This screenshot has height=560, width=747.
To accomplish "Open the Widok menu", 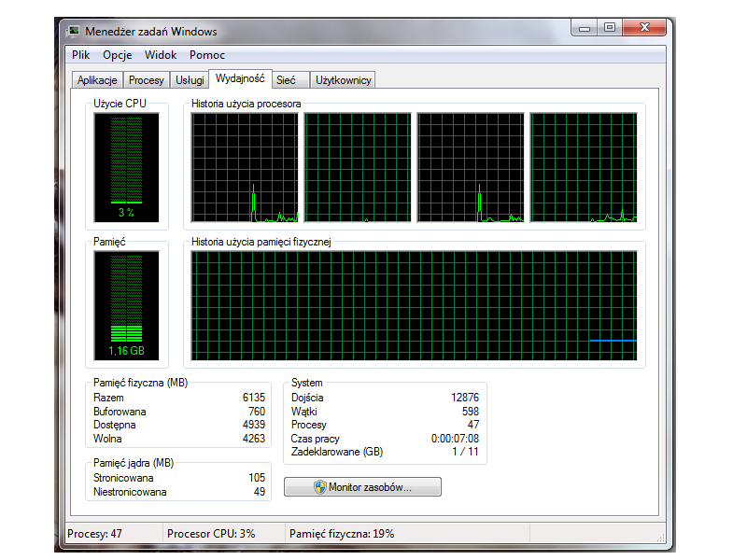I will [x=161, y=55].
